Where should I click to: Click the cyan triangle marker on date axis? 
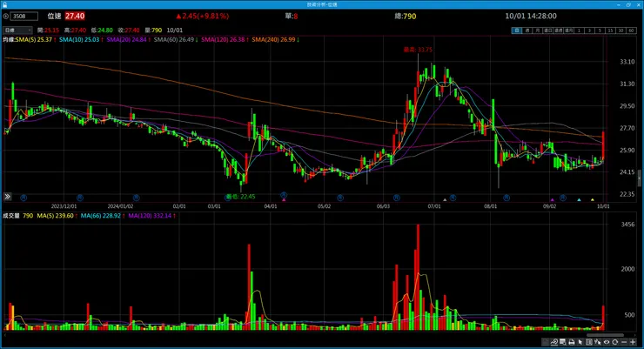pos(579,200)
